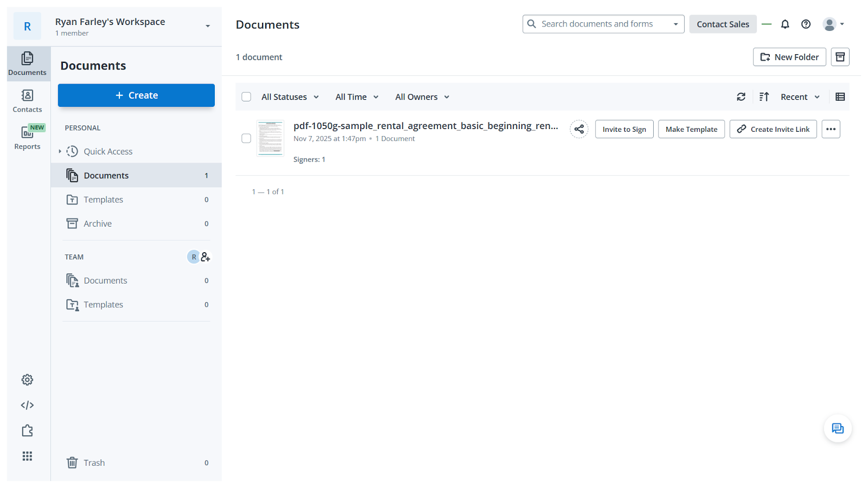868x488 pixels.
Task: Open the All Statuses filter dropdown
Action: point(289,97)
